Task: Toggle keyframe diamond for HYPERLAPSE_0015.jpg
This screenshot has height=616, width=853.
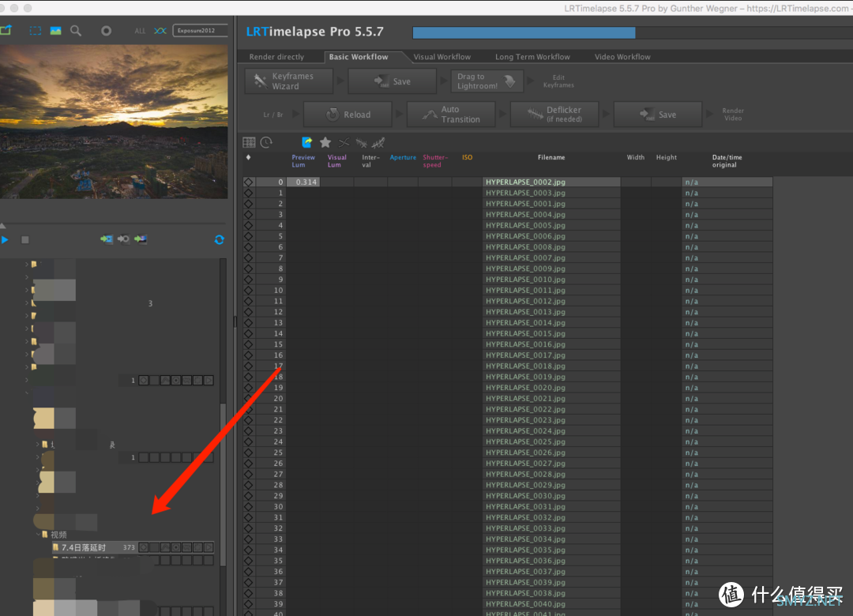Action: pos(249,333)
